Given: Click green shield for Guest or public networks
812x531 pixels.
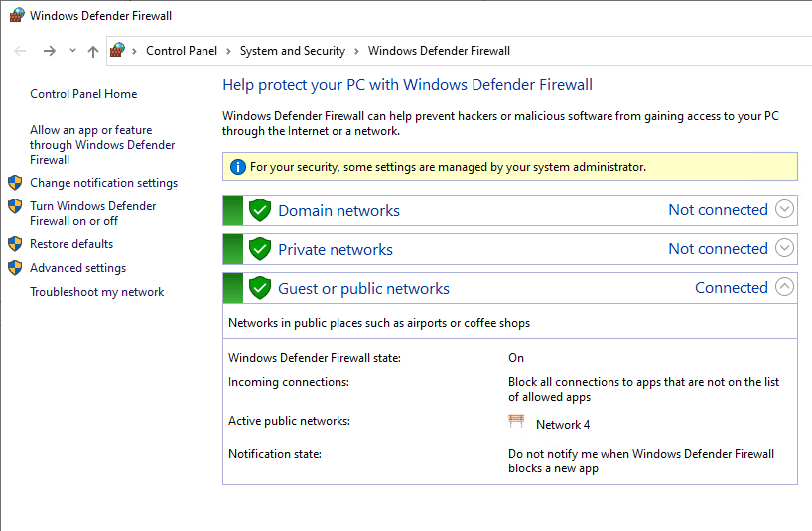Looking at the screenshot, I should (260, 288).
